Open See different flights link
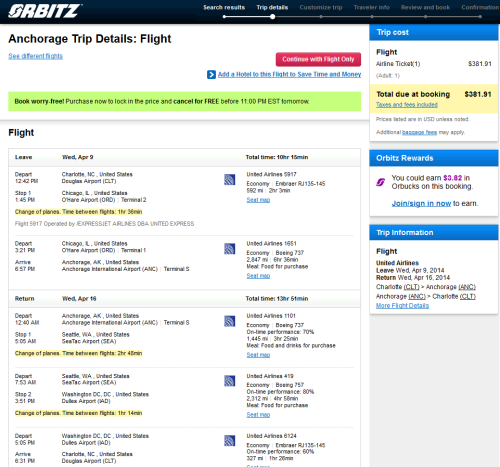 35,56
